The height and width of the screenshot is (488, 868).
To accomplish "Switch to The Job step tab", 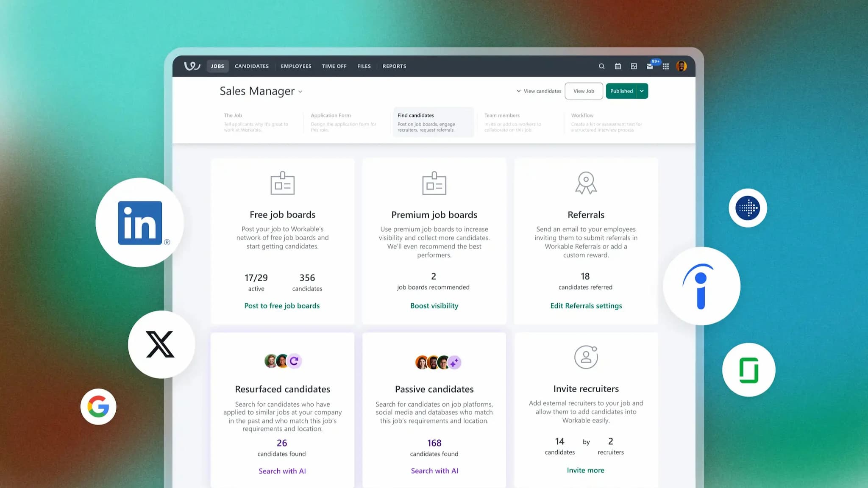I will click(259, 122).
